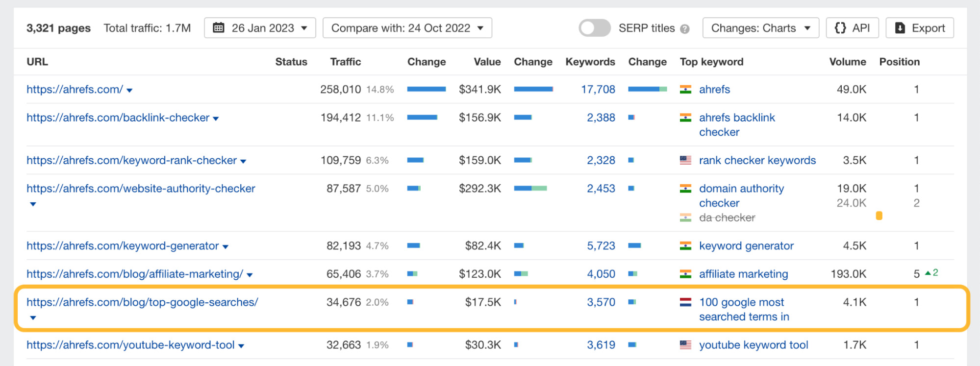This screenshot has height=366, width=980.
Task: Open the 3,570 keywords count link
Action: point(601,302)
